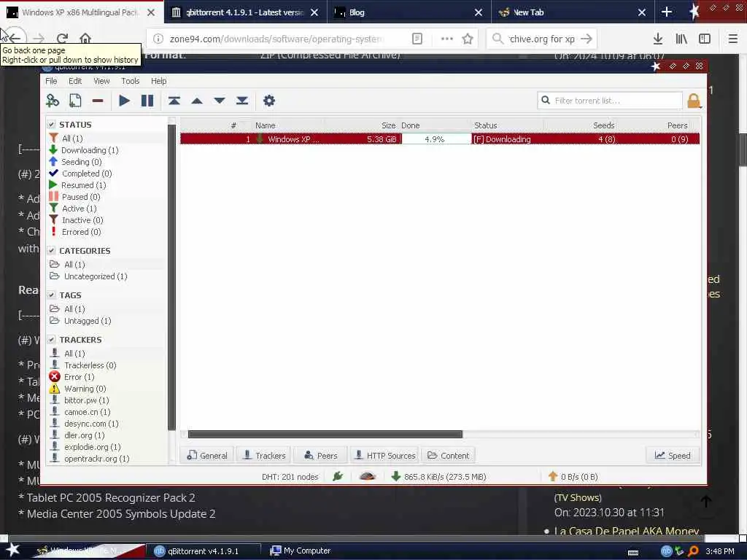Toggle the TRACKERS section checkbox
747x560 pixels.
click(x=52, y=340)
